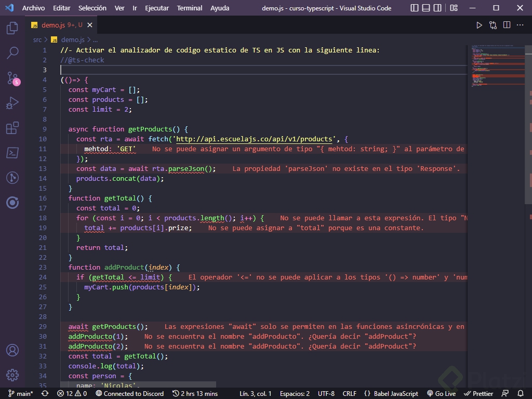The width and height of the screenshot is (532, 399).
Task: Click function name getTotal on line 16
Action: pyautogui.click(x=120, y=198)
